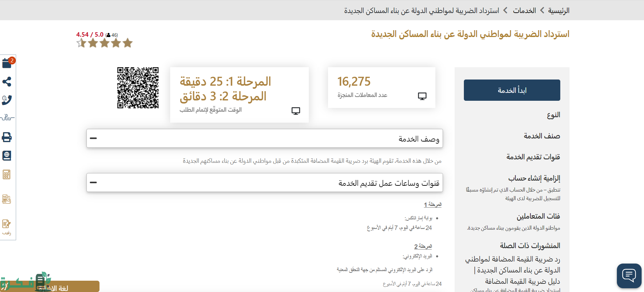Screen dimensions: 644x292
Task: Open دليل ضريبة القيمة المضافة link
Action: point(522,281)
